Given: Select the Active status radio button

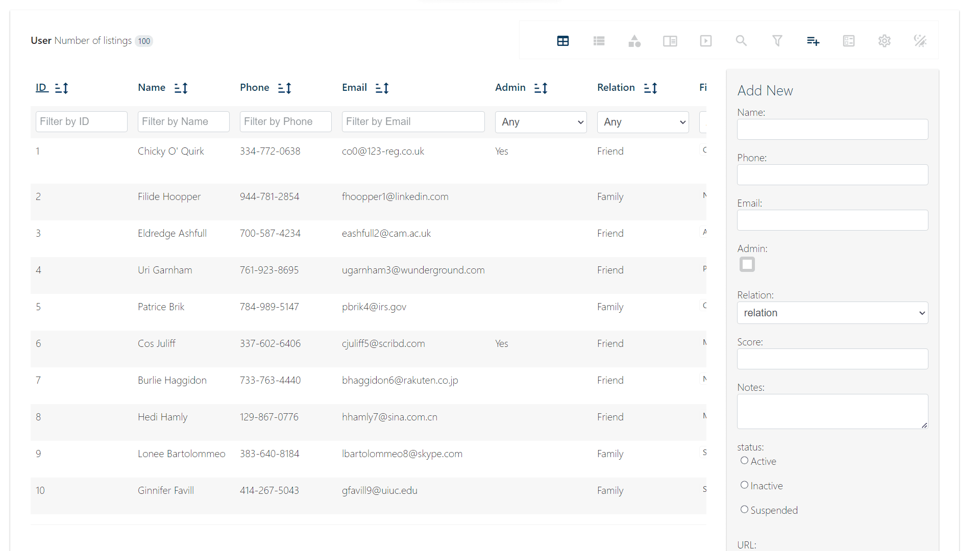Looking at the screenshot, I should (x=744, y=460).
